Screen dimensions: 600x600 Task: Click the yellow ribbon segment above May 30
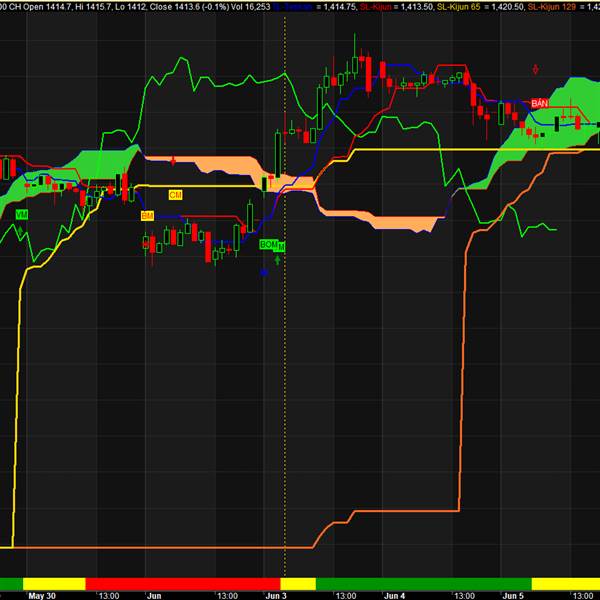(54, 584)
